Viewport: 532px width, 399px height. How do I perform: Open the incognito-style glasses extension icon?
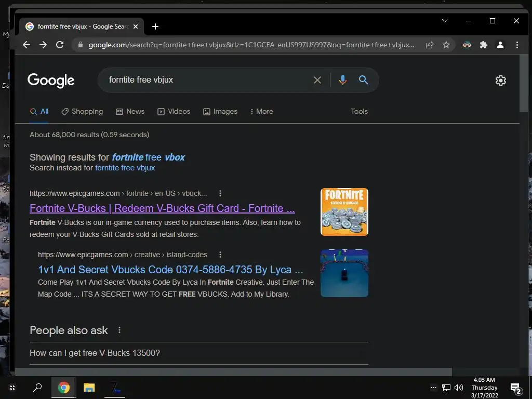click(x=467, y=45)
